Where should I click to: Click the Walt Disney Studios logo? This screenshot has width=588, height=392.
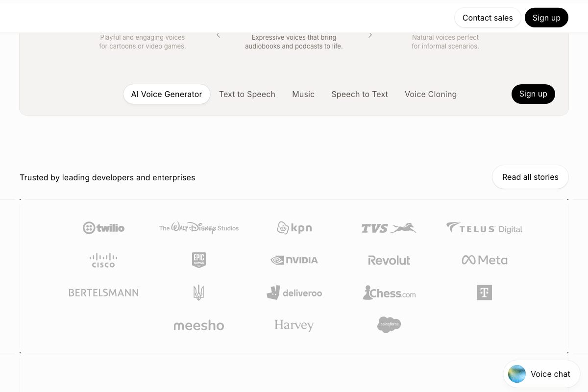tap(199, 228)
